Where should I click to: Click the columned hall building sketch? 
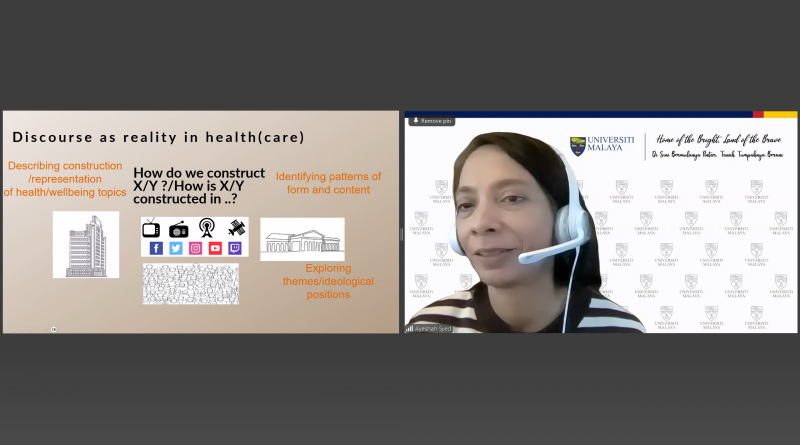pyautogui.click(x=303, y=239)
